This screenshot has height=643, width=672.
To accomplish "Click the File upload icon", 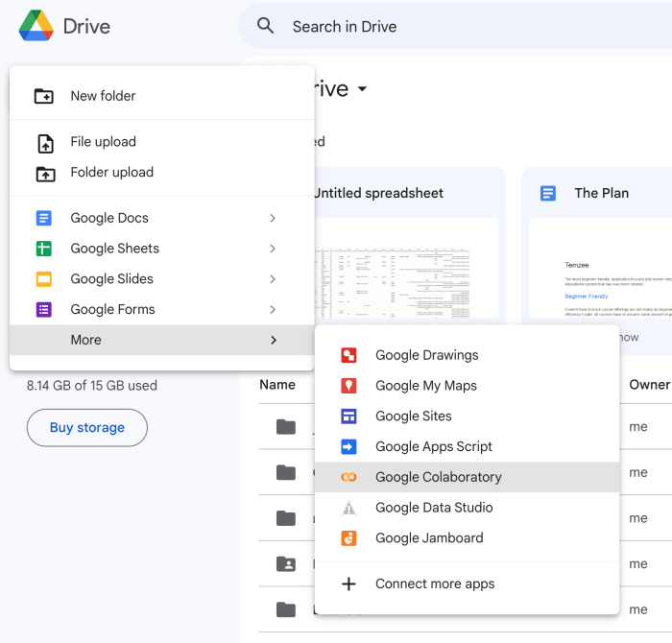I will 45,144.
